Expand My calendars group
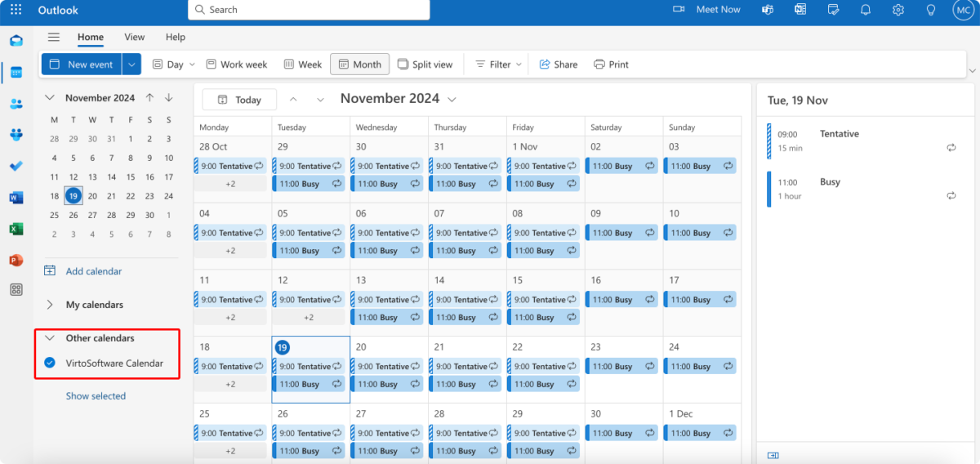980x464 pixels. (50, 305)
